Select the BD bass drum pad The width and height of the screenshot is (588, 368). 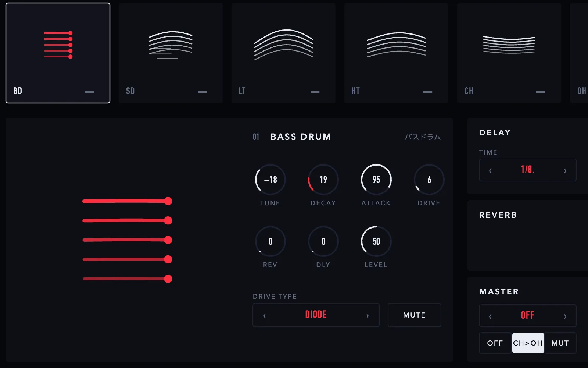pos(58,53)
